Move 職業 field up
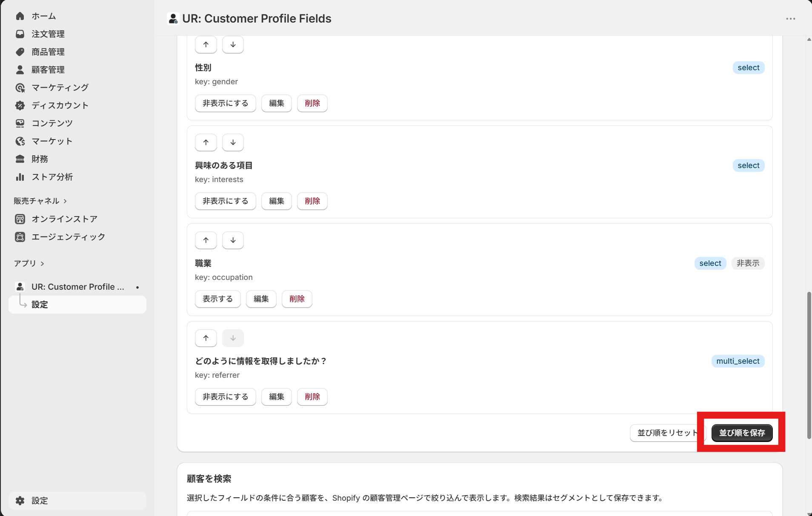The height and width of the screenshot is (516, 812). [x=206, y=240]
